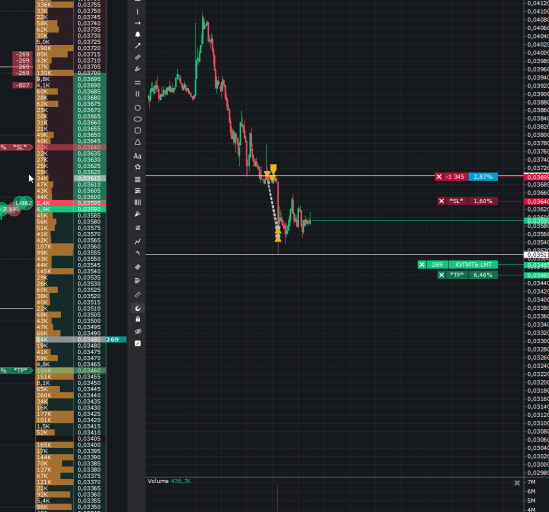Click the best bid row 6,9K

(71, 209)
